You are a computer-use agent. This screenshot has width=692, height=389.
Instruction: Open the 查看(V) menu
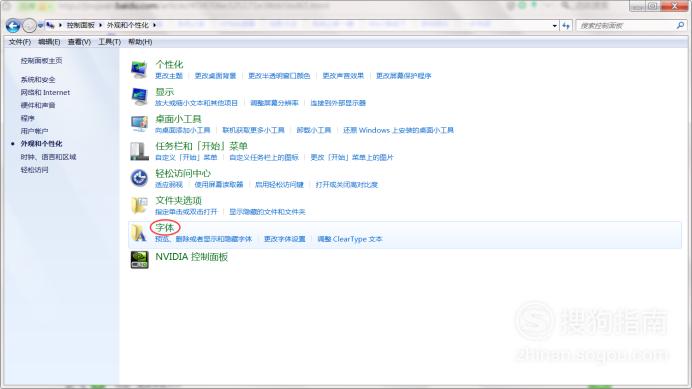(79, 42)
